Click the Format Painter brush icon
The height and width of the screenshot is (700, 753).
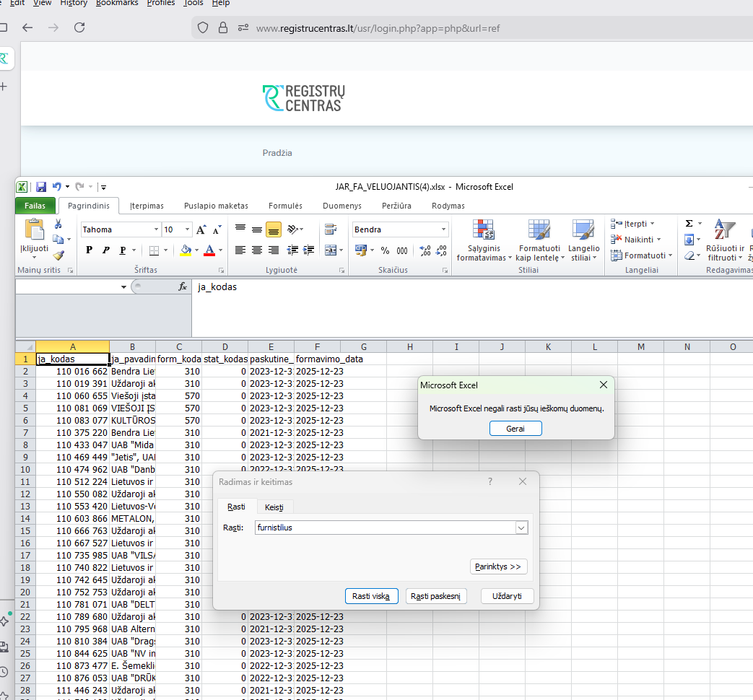click(x=58, y=255)
